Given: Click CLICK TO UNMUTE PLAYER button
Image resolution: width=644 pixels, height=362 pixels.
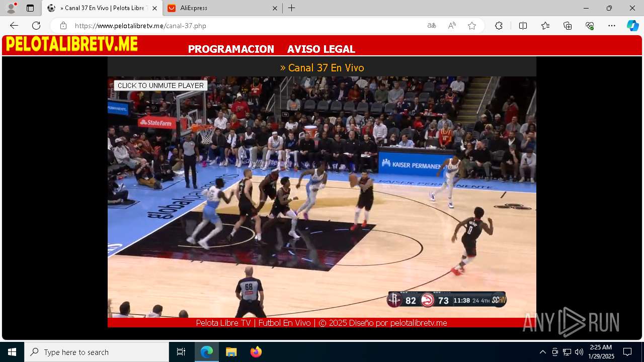Looking at the screenshot, I should 160,85.
